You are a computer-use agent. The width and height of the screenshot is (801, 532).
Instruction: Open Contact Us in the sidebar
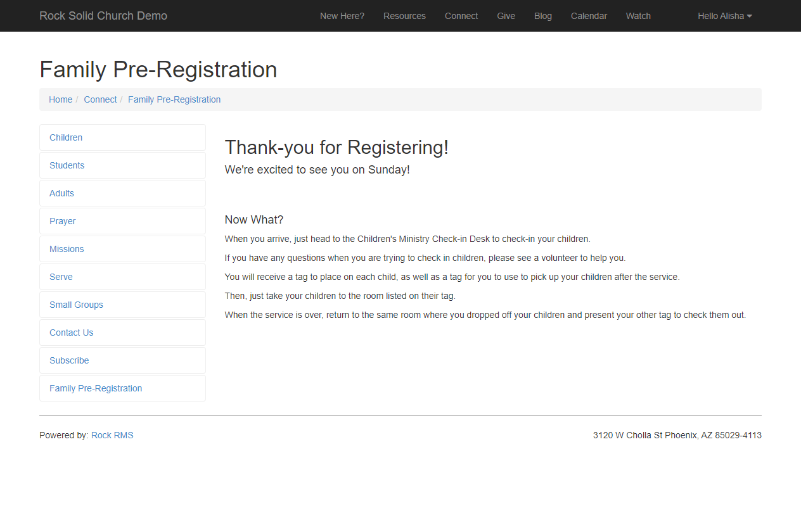pyautogui.click(x=122, y=332)
